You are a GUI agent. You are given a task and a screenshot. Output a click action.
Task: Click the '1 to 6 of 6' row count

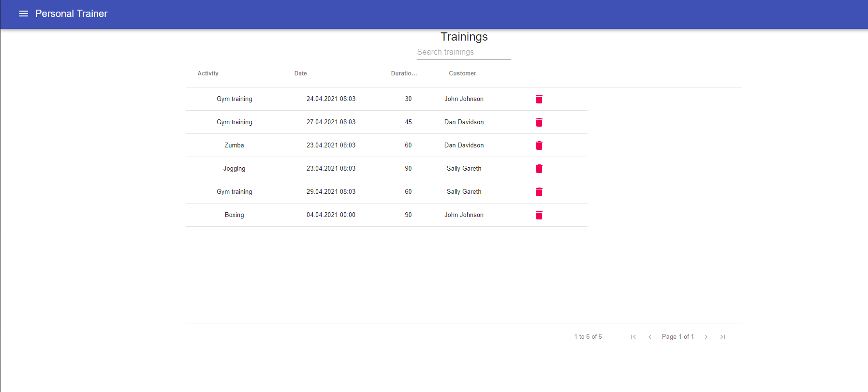tap(588, 337)
